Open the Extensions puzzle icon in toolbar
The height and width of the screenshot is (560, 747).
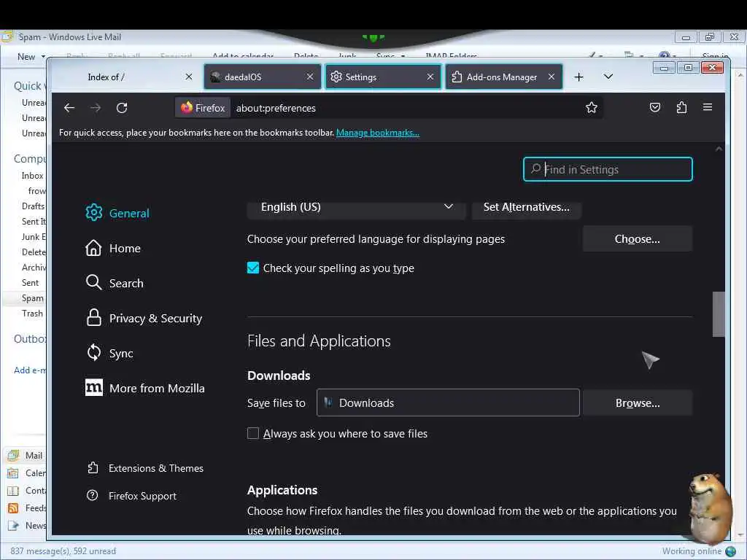coord(682,107)
